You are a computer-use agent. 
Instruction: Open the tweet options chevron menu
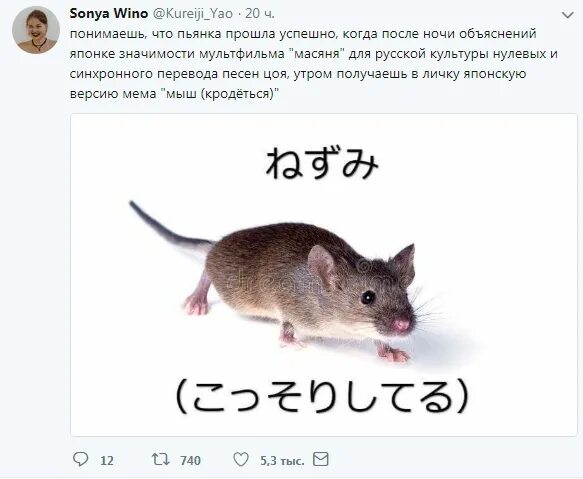[567, 15]
